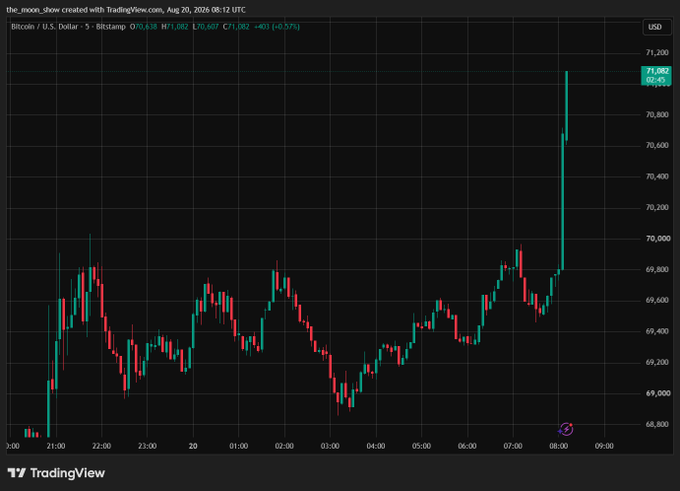680x491 pixels.
Task: Click the 71,200 price axis label
Action: 657,52
